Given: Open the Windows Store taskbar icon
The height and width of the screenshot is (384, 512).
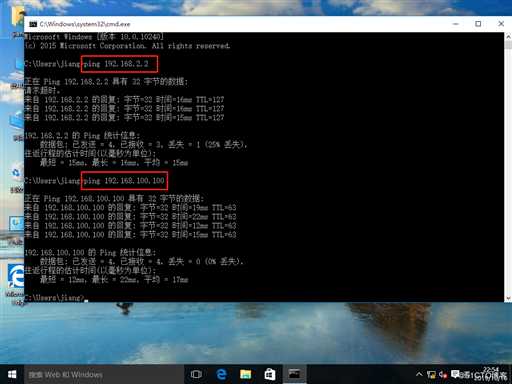Looking at the screenshot, I should coord(270,374).
